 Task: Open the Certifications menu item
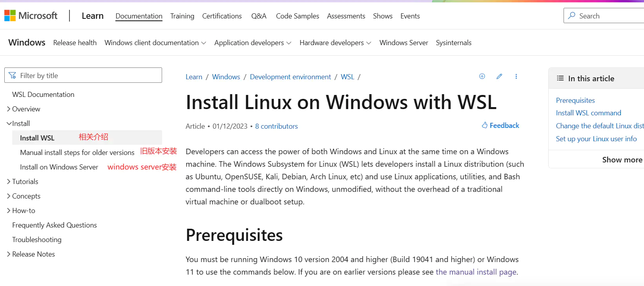(x=222, y=16)
